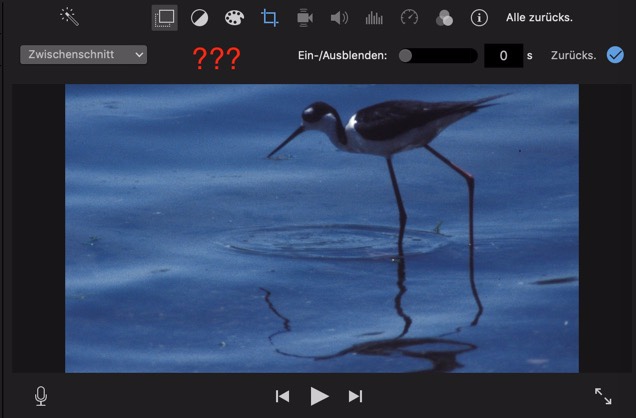The width and height of the screenshot is (636, 418).
Task: Apply changes with the blue checkmark
Action: click(615, 55)
